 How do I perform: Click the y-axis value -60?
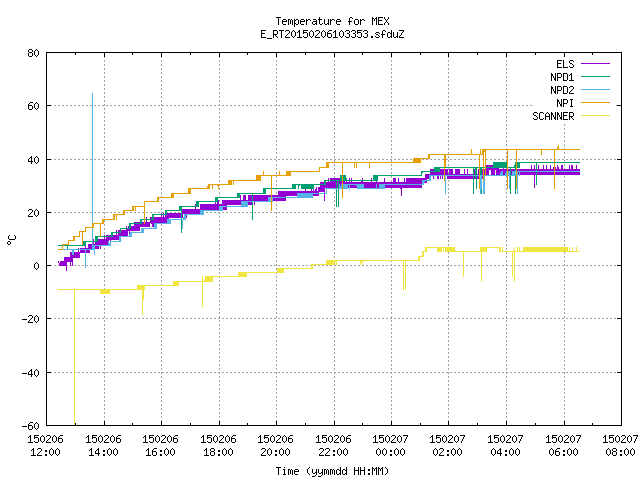[31, 426]
